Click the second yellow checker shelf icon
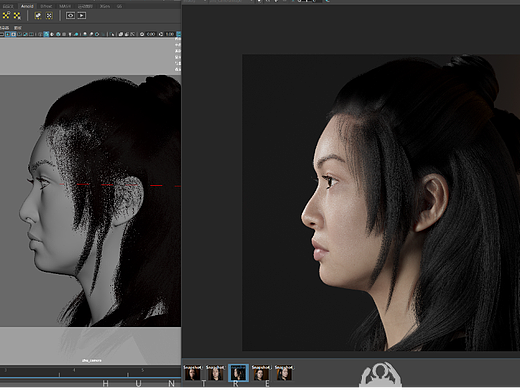The height and width of the screenshot is (390, 520). 17,15
